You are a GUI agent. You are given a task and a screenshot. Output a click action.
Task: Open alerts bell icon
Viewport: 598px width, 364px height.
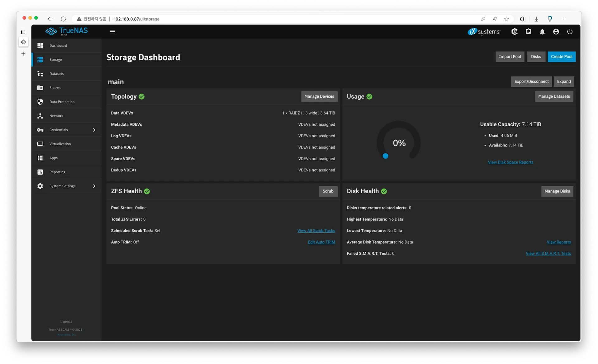click(x=542, y=32)
